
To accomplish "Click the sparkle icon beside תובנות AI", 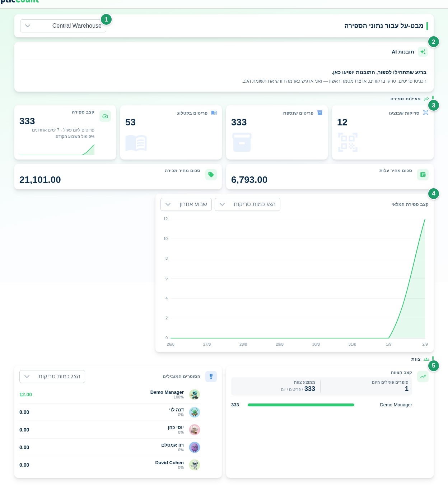I will coord(423,52).
